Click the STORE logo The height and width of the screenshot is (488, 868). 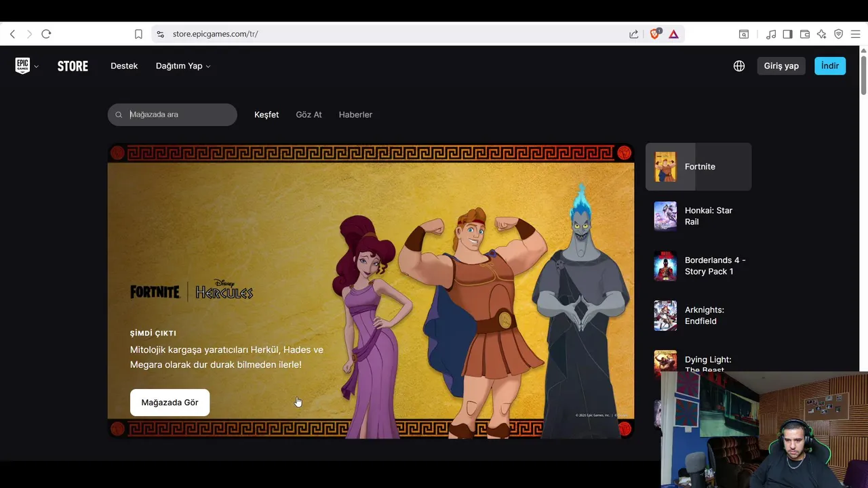[x=73, y=66]
